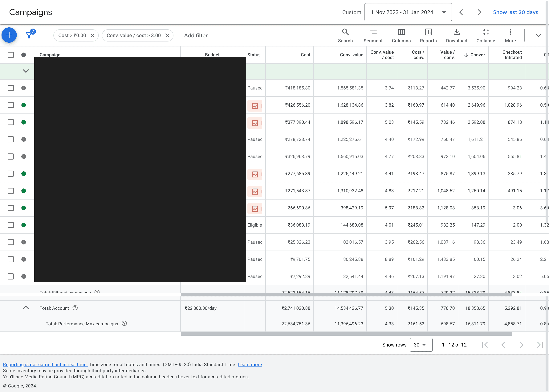Click limited status chart icon in ₹277,685.39 row

(255, 174)
